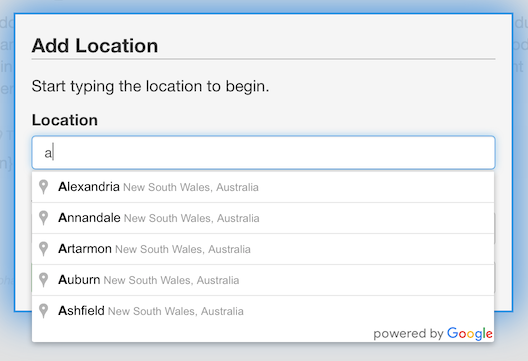Click 'New South Wales, Australia' next to Alexandria
The width and height of the screenshot is (528, 361).
coord(191,187)
